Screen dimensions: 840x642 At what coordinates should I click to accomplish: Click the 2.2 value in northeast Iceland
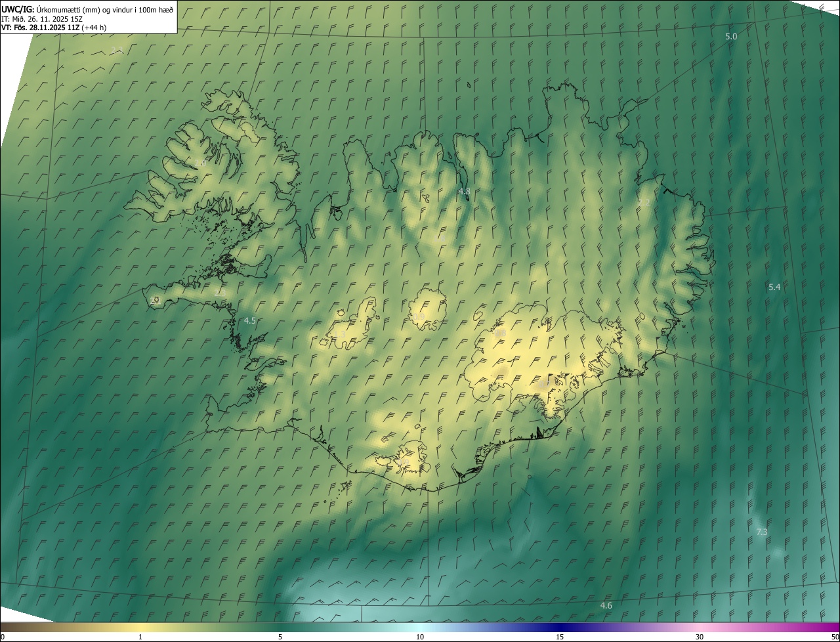[x=644, y=203]
